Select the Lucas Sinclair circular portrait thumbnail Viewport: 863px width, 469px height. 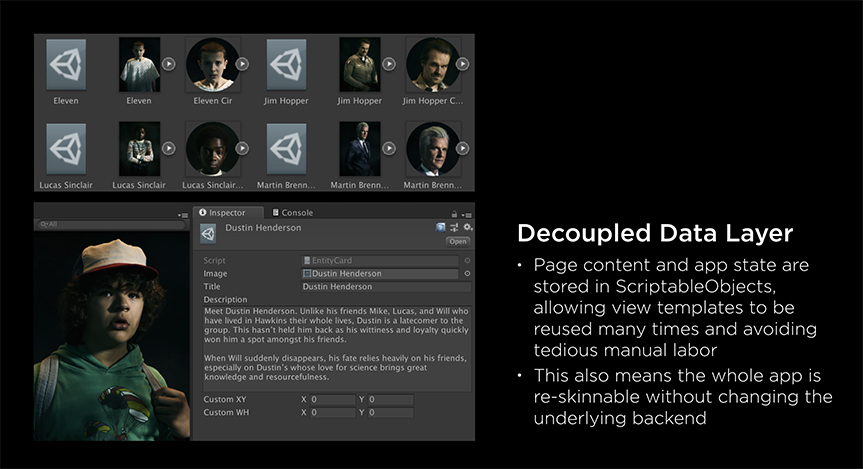pyautogui.click(x=213, y=149)
